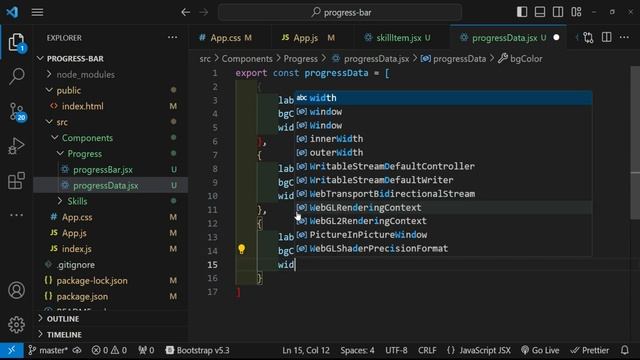Click bgColor breadcrumb segment
This screenshot has width=640, height=360.
526,59
